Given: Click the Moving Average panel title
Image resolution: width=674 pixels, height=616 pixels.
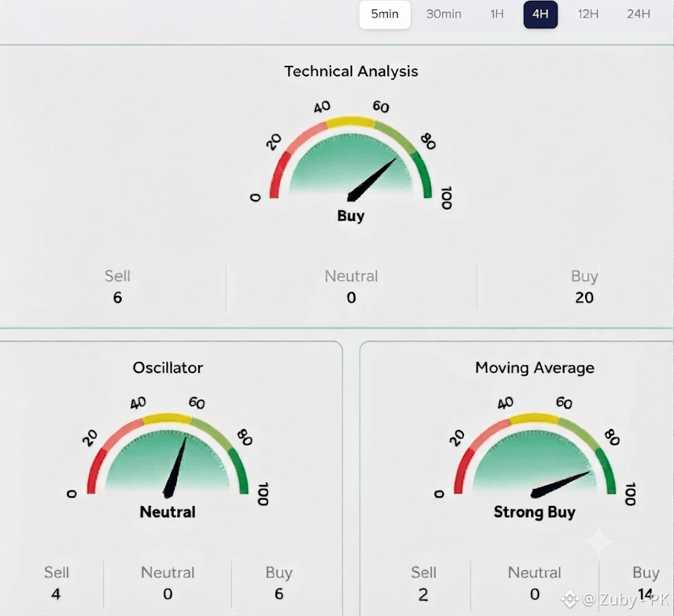Looking at the screenshot, I should click(534, 368).
